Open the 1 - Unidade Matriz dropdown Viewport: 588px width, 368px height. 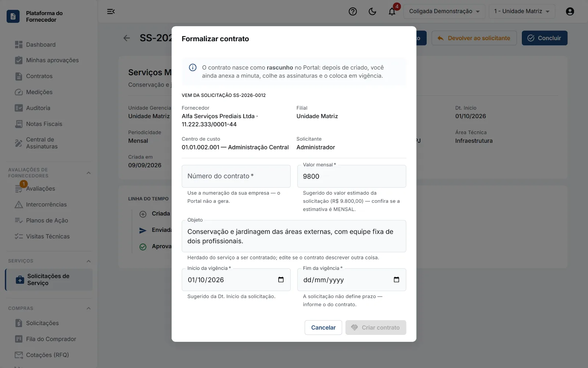(522, 11)
